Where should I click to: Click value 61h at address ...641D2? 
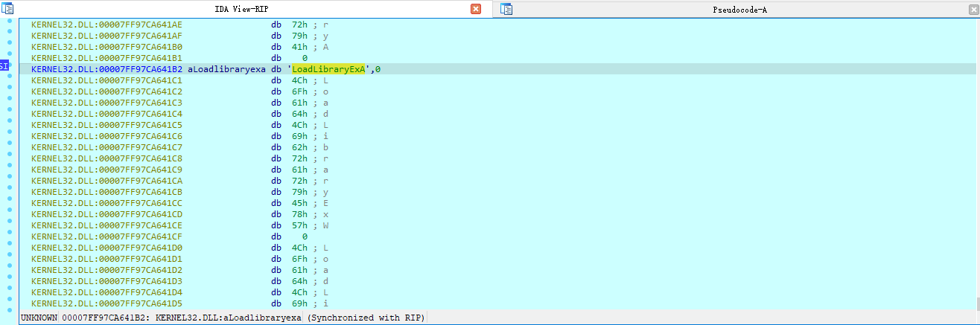299,270
